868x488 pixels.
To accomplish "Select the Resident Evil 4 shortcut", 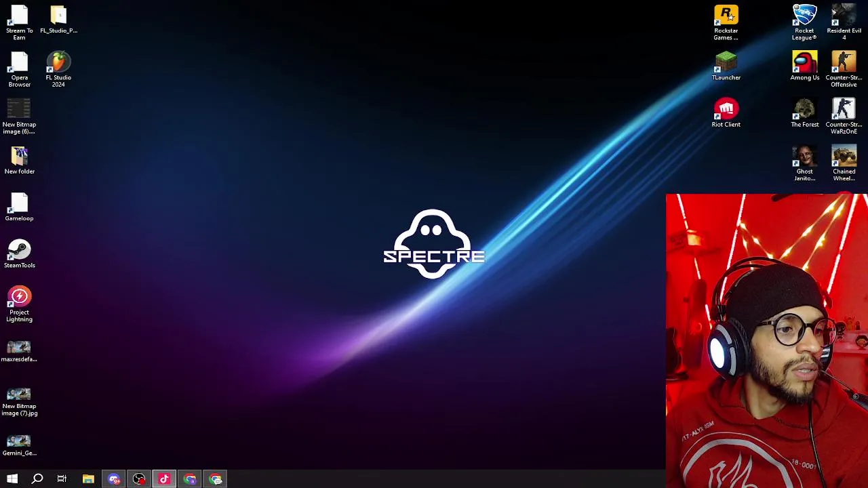I will point(844,22).
